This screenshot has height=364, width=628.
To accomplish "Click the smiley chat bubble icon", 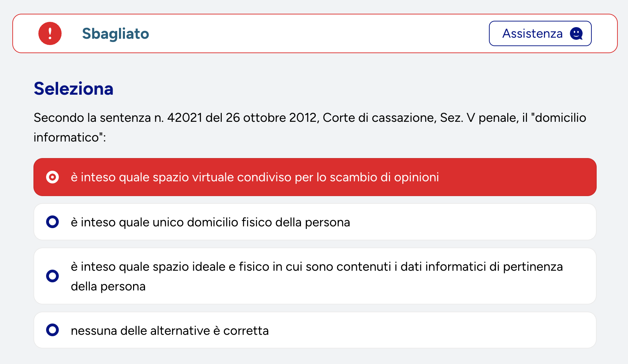I will [x=576, y=33].
